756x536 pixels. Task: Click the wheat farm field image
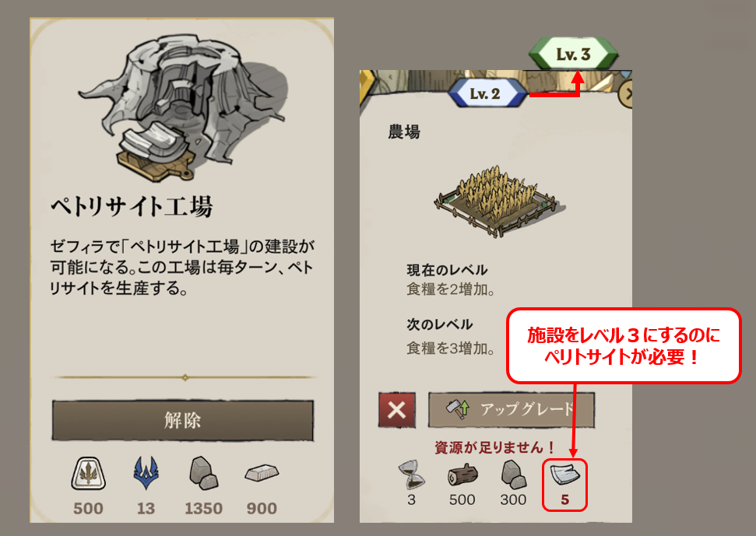(498, 201)
